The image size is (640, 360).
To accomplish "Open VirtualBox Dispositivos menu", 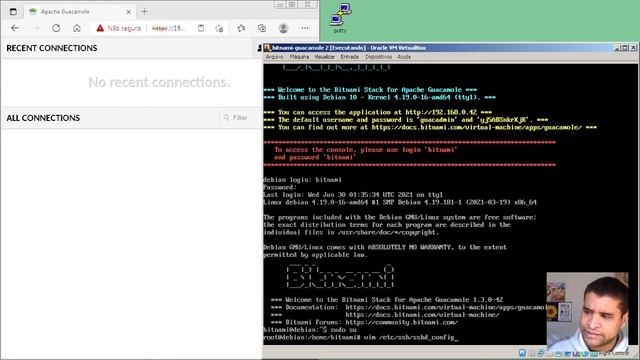I will tap(378, 57).
